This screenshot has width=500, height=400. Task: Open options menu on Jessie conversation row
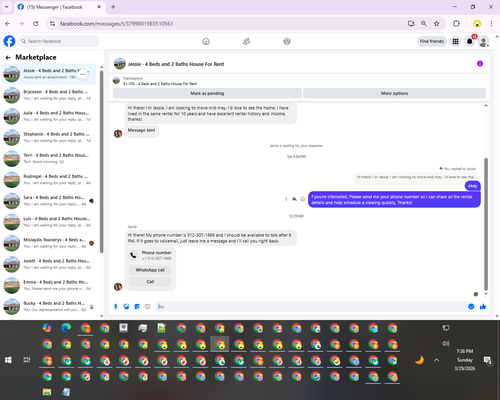click(83, 74)
